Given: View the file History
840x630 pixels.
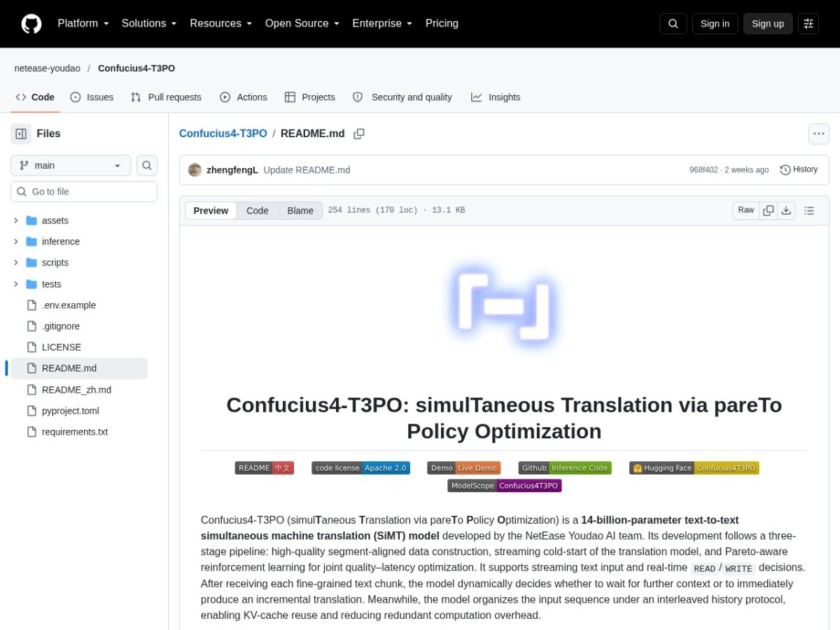Looking at the screenshot, I should point(799,169).
